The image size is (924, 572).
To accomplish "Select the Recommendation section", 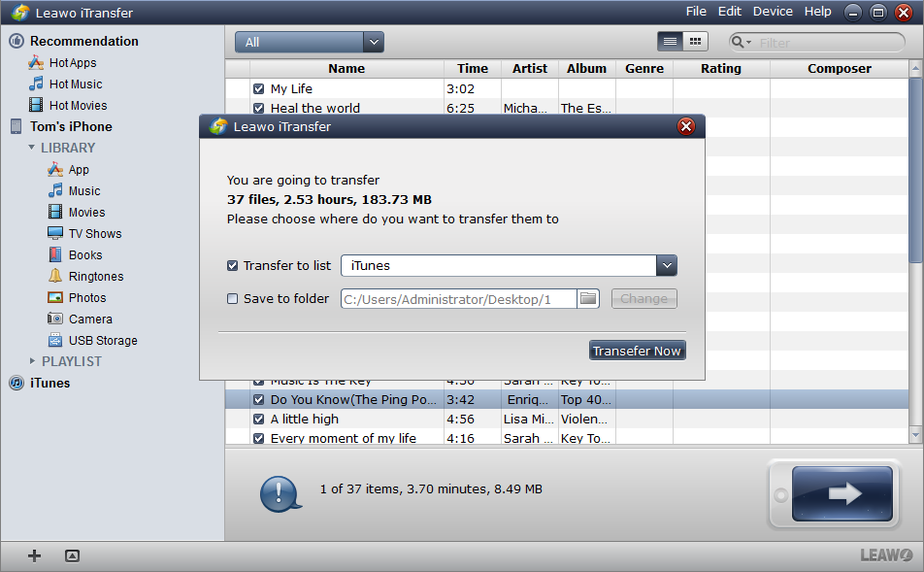I will point(83,41).
